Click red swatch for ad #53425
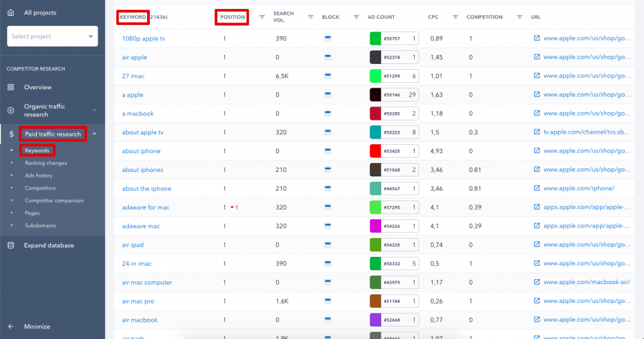644x339 pixels. (x=376, y=151)
